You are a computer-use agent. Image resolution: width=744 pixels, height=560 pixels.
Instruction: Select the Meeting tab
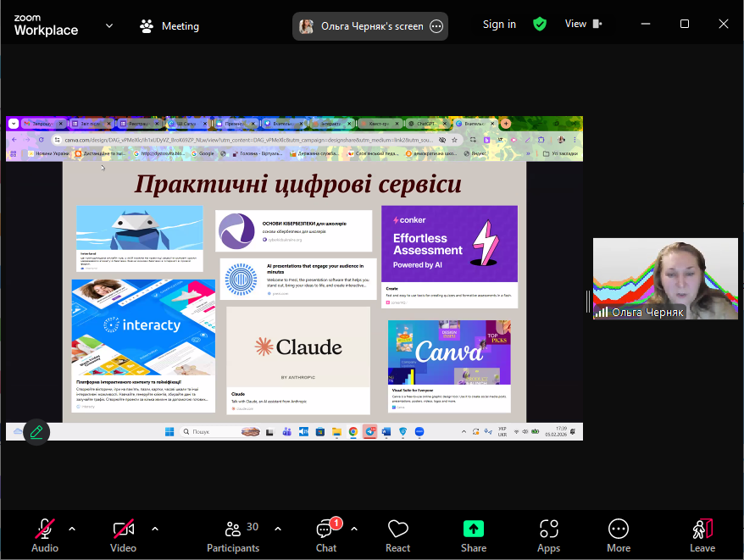coord(169,25)
